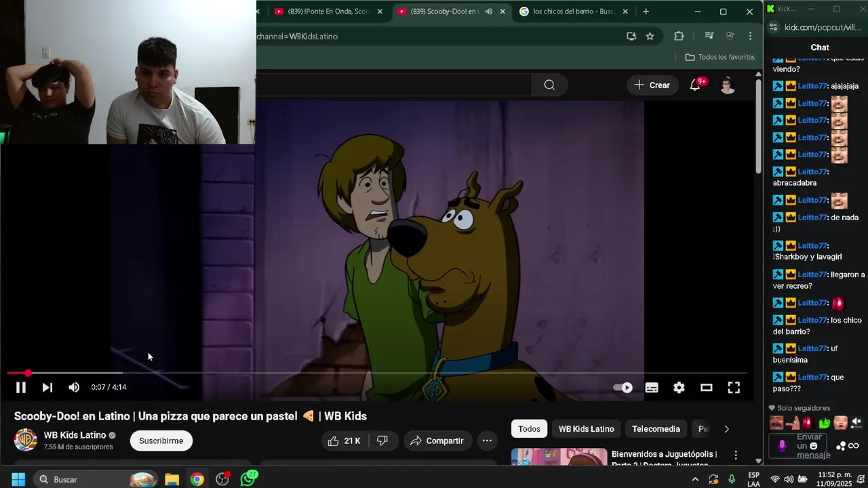The width and height of the screenshot is (868, 488).
Task: Click the Chrome icon on the taskbar
Action: (197, 479)
